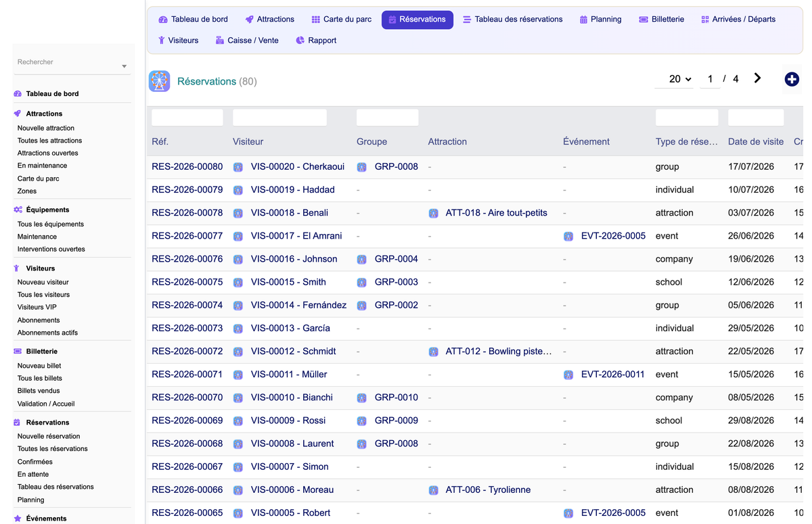Sort by Attraction column header
The width and height of the screenshot is (812, 524).
point(447,142)
